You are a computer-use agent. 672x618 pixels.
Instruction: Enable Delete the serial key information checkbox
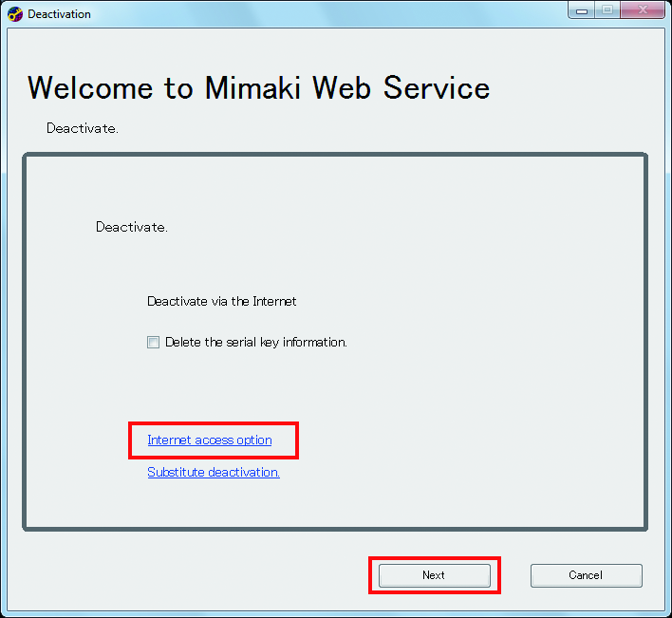pos(153,343)
